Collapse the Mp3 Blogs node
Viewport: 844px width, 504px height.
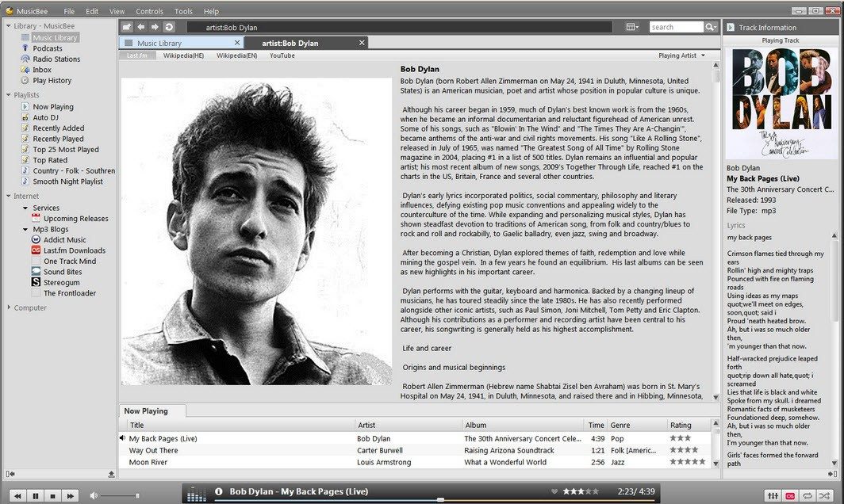point(25,229)
